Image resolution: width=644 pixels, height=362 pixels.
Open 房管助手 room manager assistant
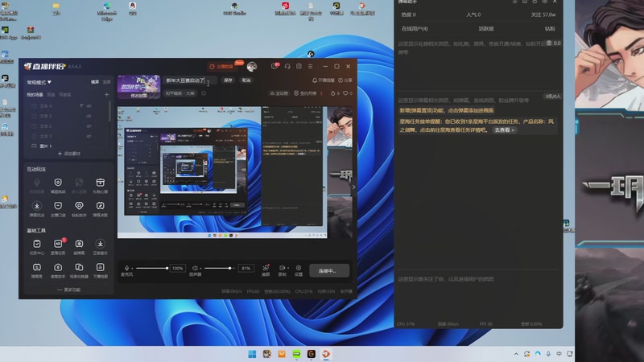click(58, 270)
